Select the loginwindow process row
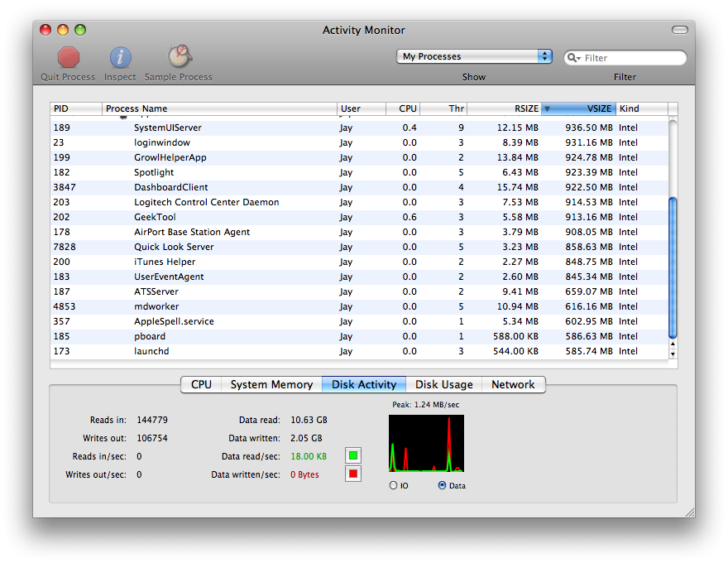The height and width of the screenshot is (563, 728). click(359, 142)
